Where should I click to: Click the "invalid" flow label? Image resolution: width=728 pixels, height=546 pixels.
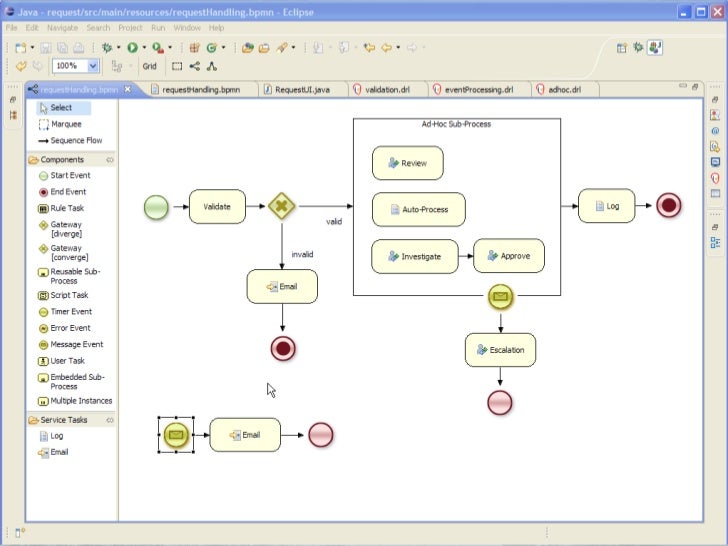click(x=302, y=254)
